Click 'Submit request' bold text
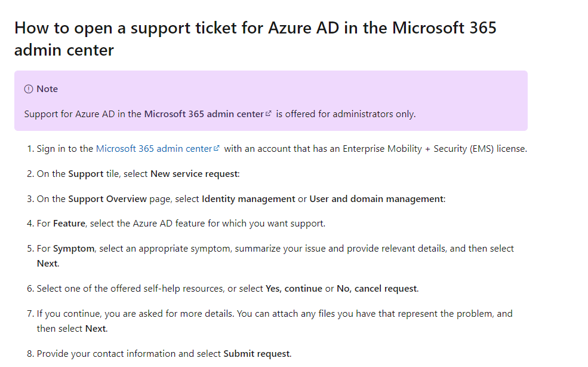The height and width of the screenshot is (367, 588). 257,354
